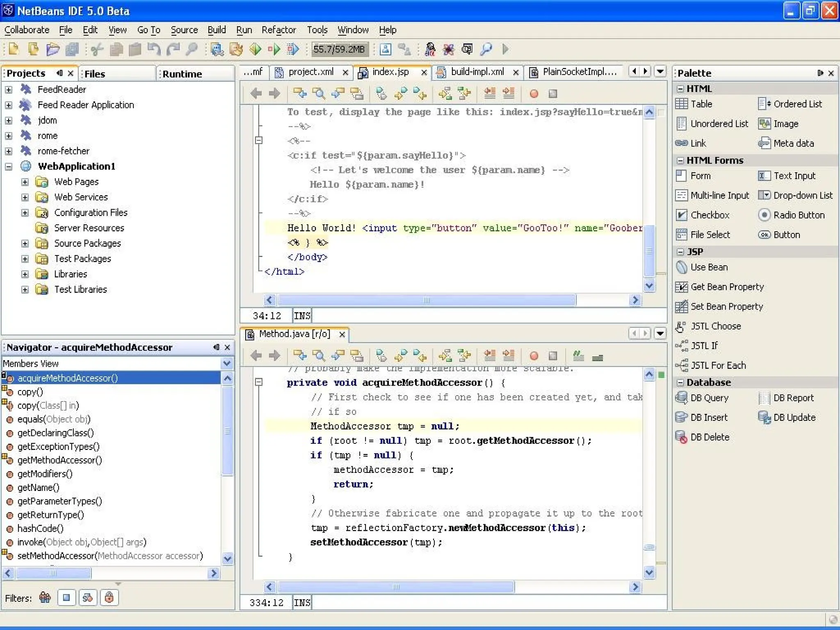Click the Clean and Build icon

click(x=236, y=50)
